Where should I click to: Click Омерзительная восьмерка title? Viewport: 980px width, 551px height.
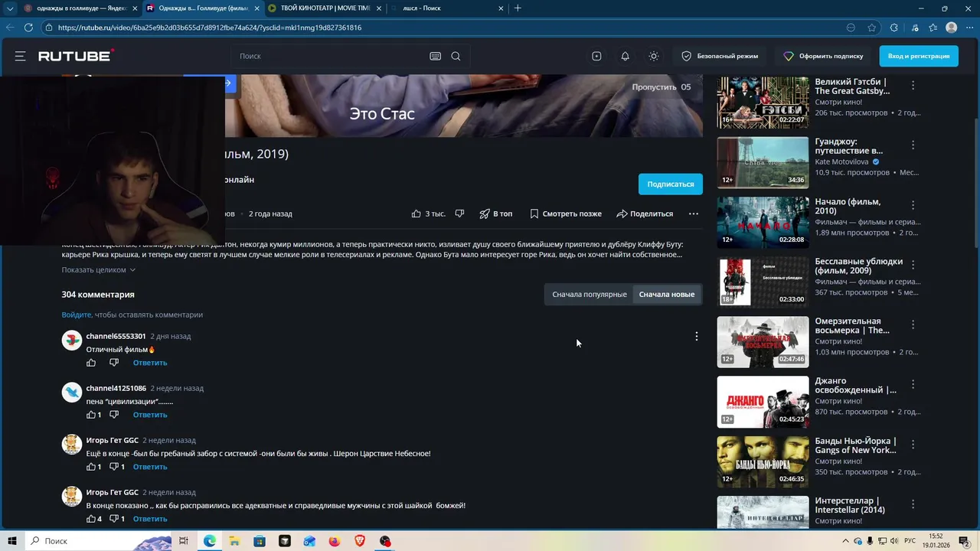coord(852,325)
